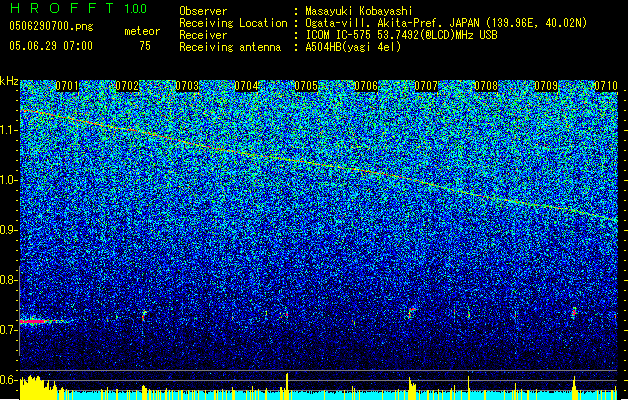Click the Receiving antenna label
629x400 pixels.
230,47
